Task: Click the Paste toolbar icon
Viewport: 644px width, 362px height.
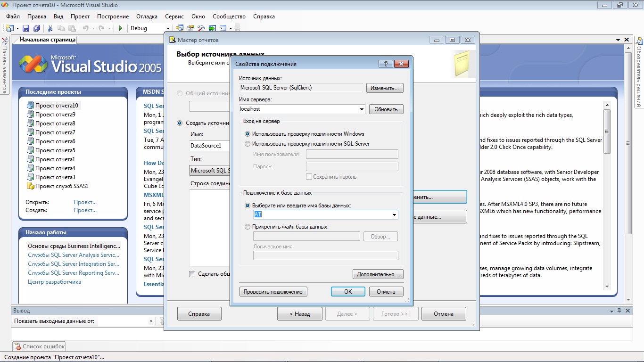Action: coord(72,28)
